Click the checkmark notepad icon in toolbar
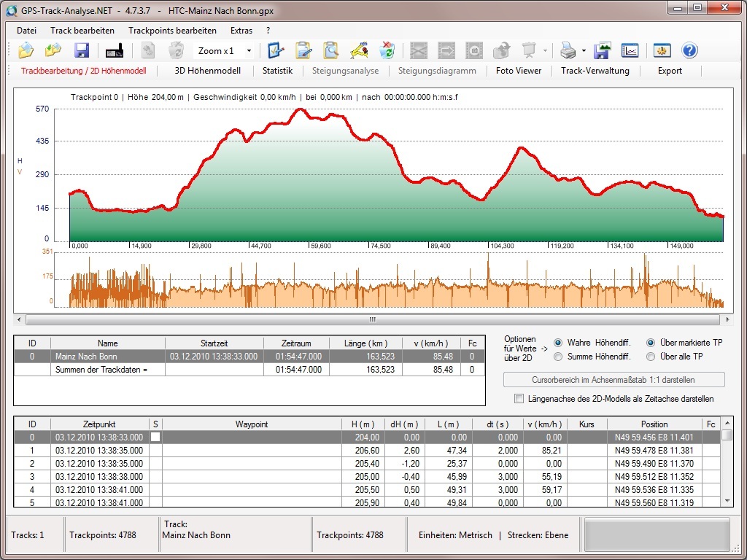The image size is (747, 560). point(275,50)
